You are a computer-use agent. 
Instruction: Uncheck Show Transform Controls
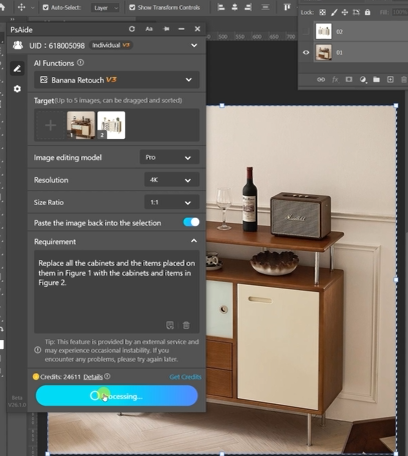132,7
